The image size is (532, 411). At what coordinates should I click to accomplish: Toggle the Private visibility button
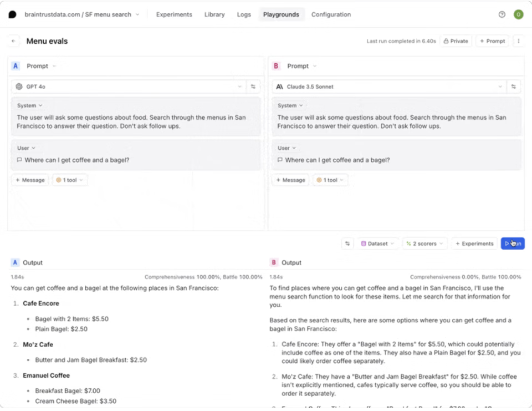tap(456, 41)
